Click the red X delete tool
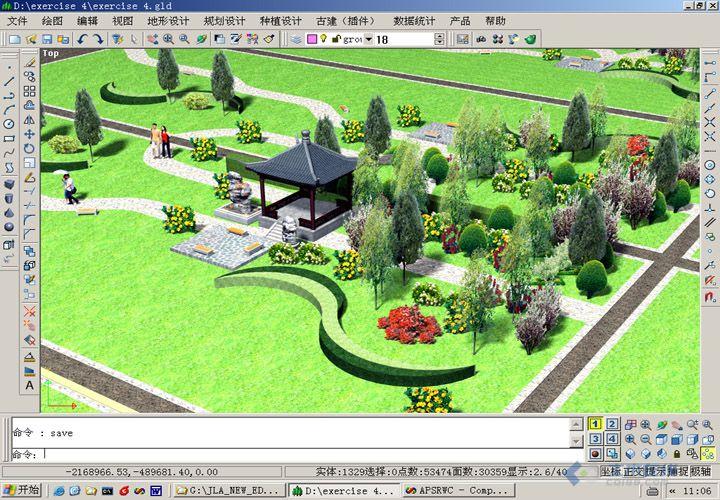 [x=29, y=312]
